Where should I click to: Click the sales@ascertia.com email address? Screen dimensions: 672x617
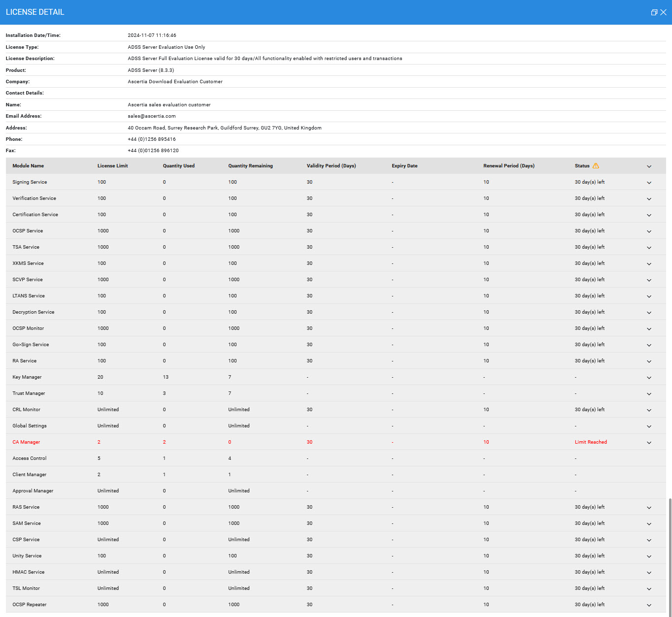point(152,116)
